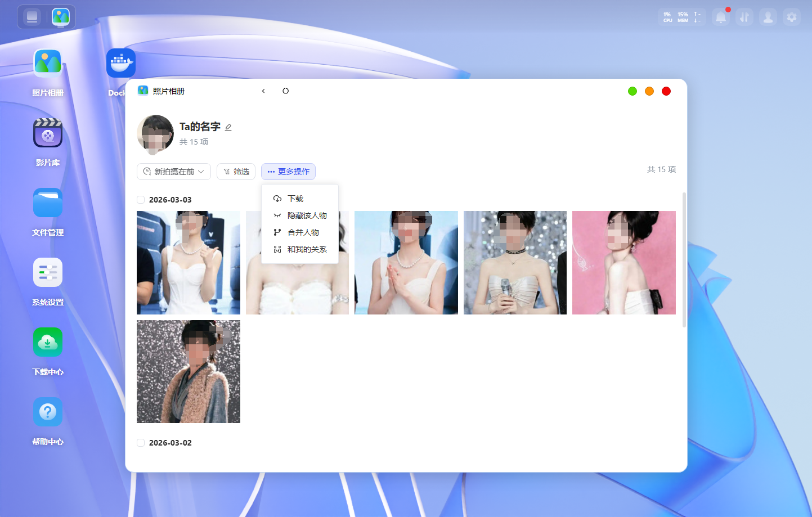Open the CPU and MEM resource monitor

(683, 17)
